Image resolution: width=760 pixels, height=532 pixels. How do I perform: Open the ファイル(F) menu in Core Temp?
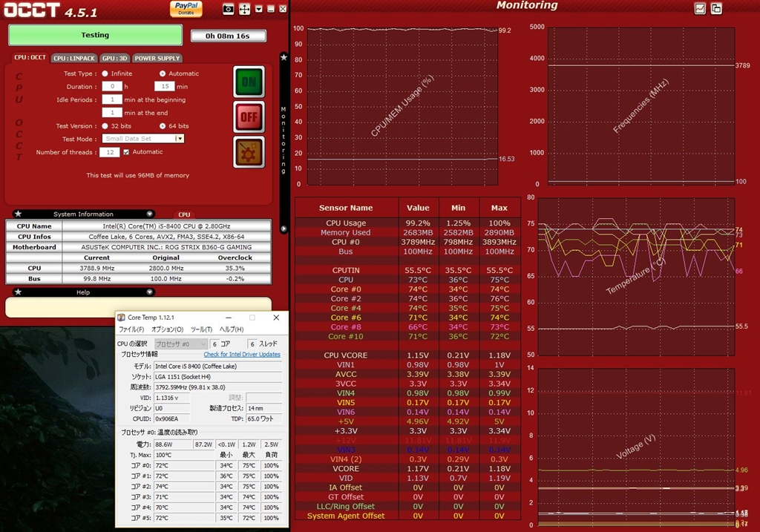pyautogui.click(x=131, y=329)
